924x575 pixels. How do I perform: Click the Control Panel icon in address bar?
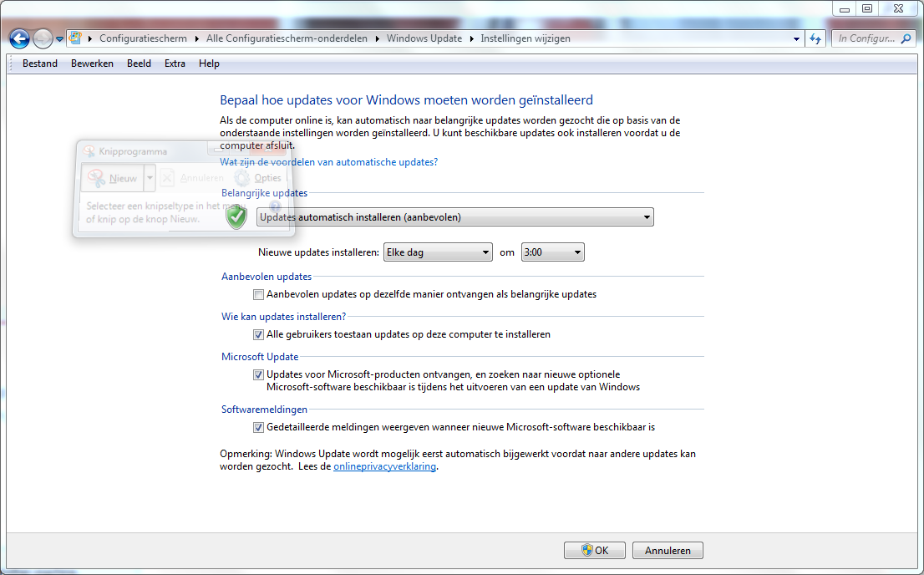tap(75, 38)
